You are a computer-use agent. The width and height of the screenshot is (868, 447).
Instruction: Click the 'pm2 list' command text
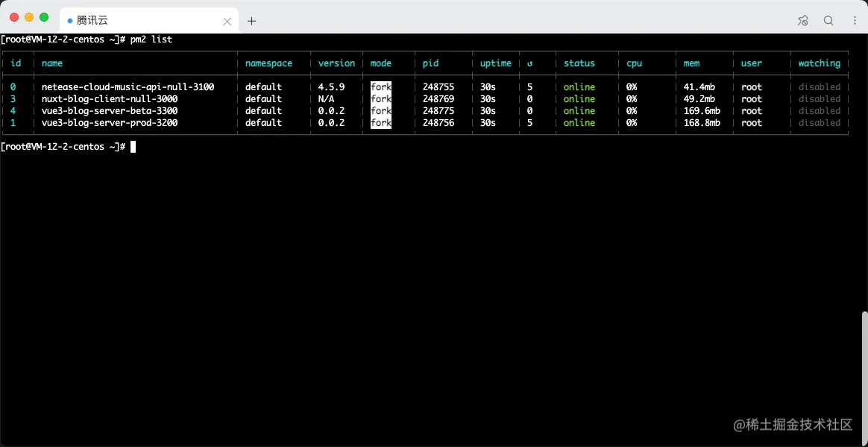click(x=151, y=39)
